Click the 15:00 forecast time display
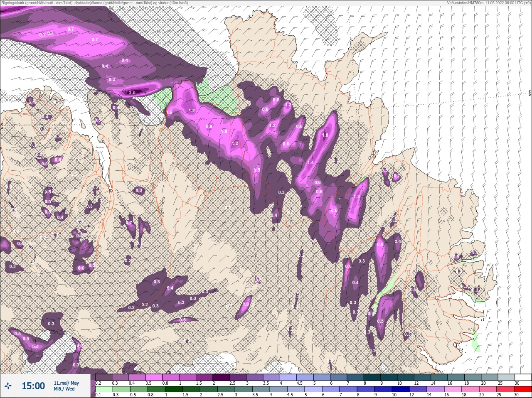Screen dimensions: 532x398 point(33,386)
